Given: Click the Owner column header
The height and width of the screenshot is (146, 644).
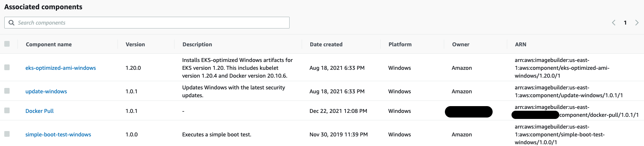Looking at the screenshot, I should (x=461, y=45).
